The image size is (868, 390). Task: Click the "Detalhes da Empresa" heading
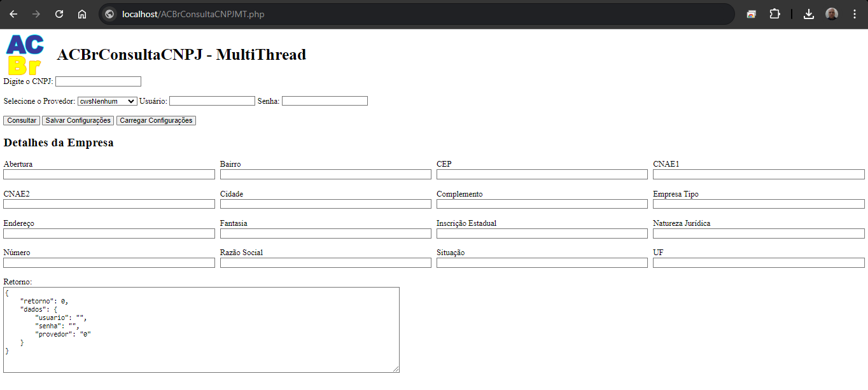tap(59, 143)
